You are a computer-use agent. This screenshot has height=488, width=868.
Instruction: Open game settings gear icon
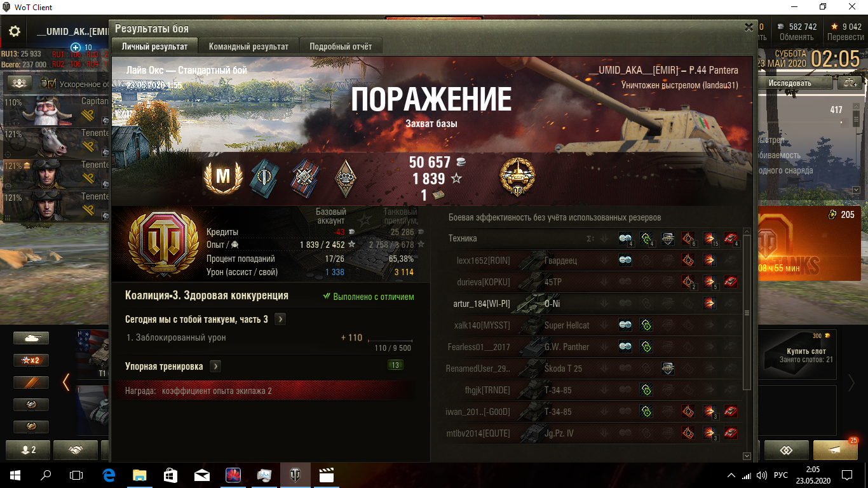pos(14,31)
